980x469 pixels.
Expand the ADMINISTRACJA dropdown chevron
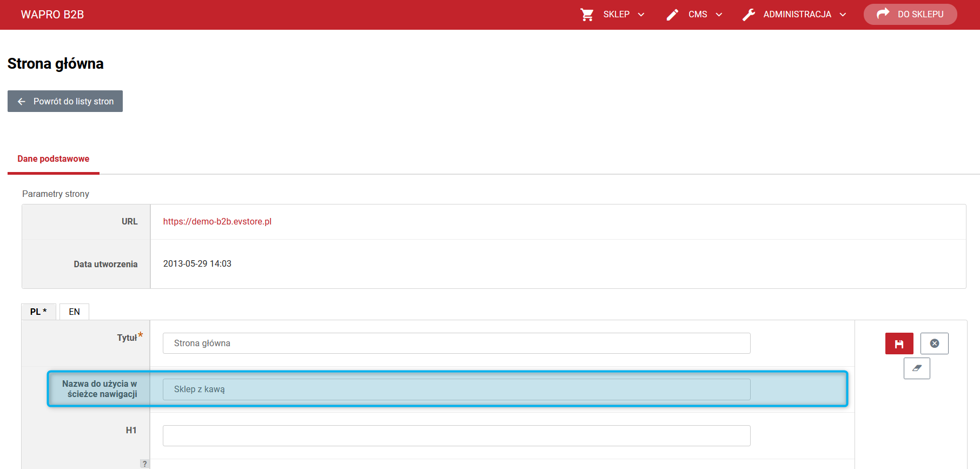point(843,15)
